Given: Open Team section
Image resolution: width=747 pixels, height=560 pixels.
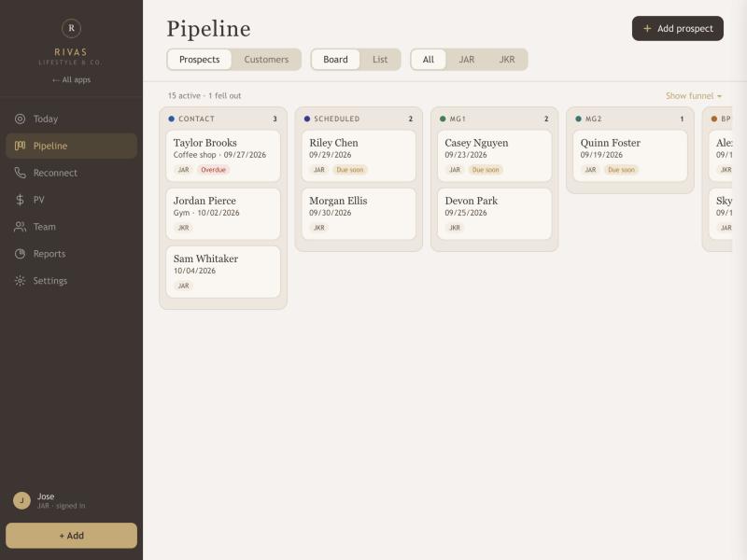Looking at the screenshot, I should click(x=72, y=227).
